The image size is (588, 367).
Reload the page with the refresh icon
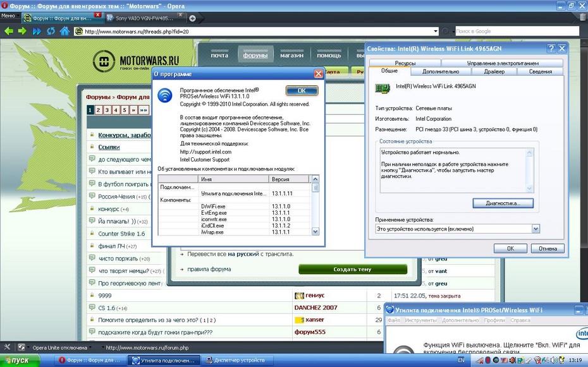51,31
